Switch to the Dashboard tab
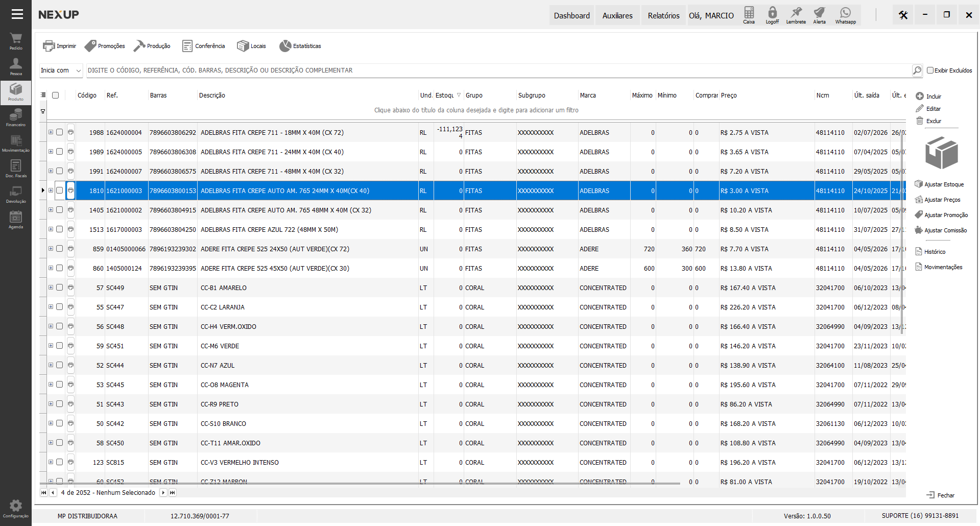Screen dimensions: 980x526 pyautogui.click(x=571, y=15)
